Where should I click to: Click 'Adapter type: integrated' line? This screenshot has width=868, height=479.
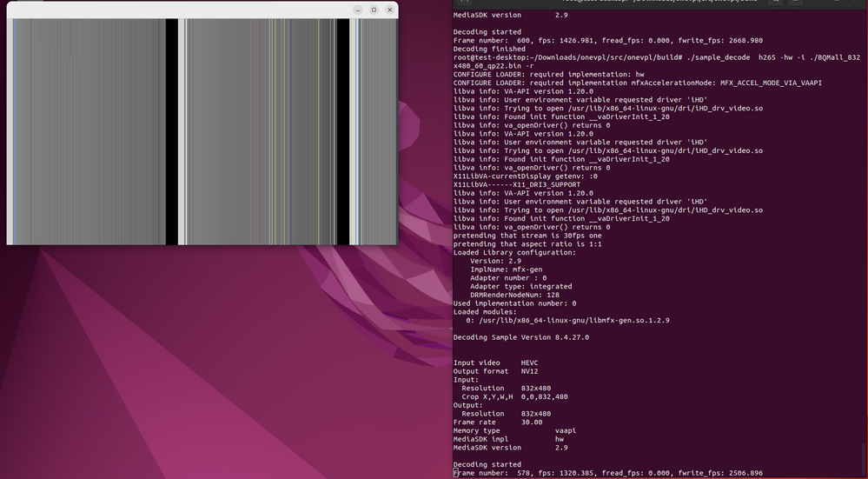click(x=521, y=286)
